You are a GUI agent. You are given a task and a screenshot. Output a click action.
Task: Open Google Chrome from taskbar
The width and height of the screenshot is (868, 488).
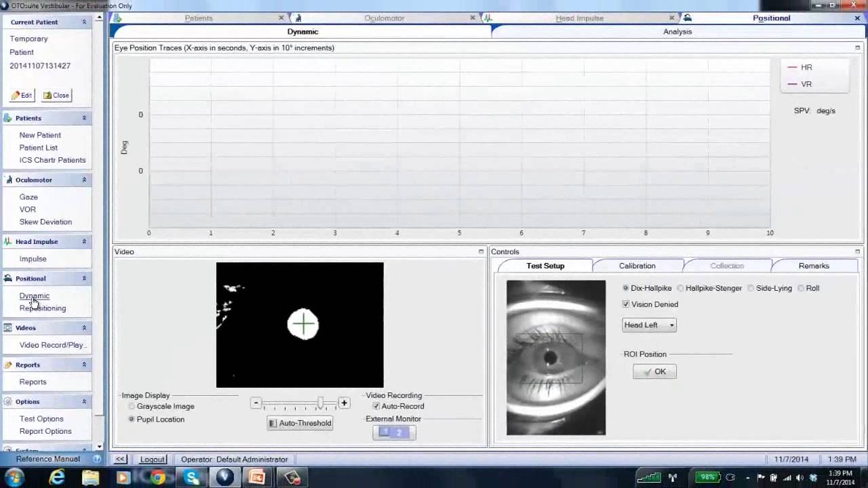coord(158,478)
